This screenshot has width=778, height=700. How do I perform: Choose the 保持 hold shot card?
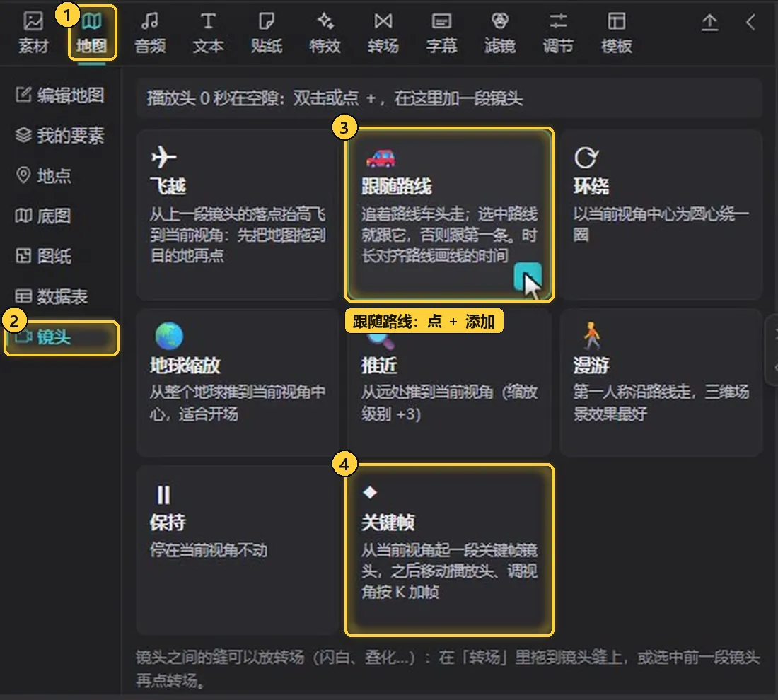pos(238,549)
